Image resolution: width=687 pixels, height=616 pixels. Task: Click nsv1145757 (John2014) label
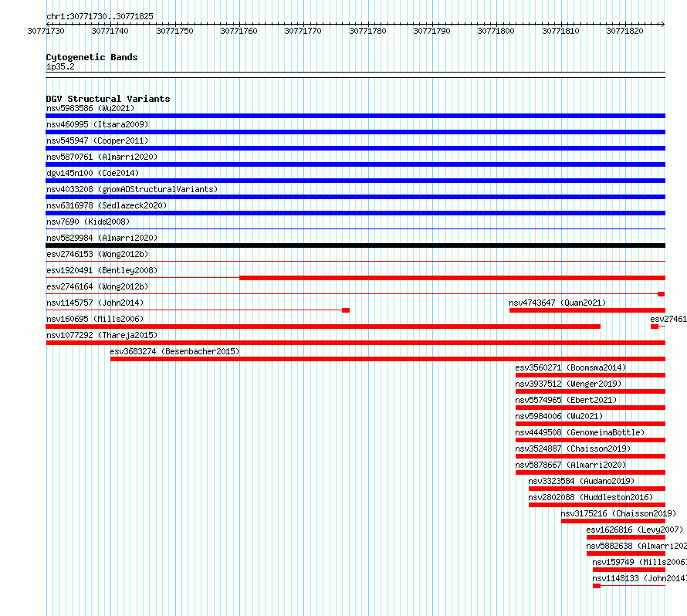(95, 303)
